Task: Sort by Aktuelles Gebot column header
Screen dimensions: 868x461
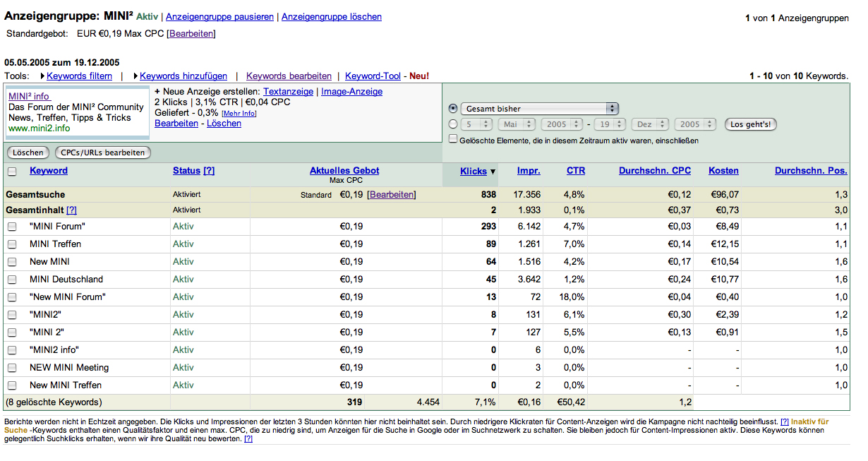Action: coord(344,171)
